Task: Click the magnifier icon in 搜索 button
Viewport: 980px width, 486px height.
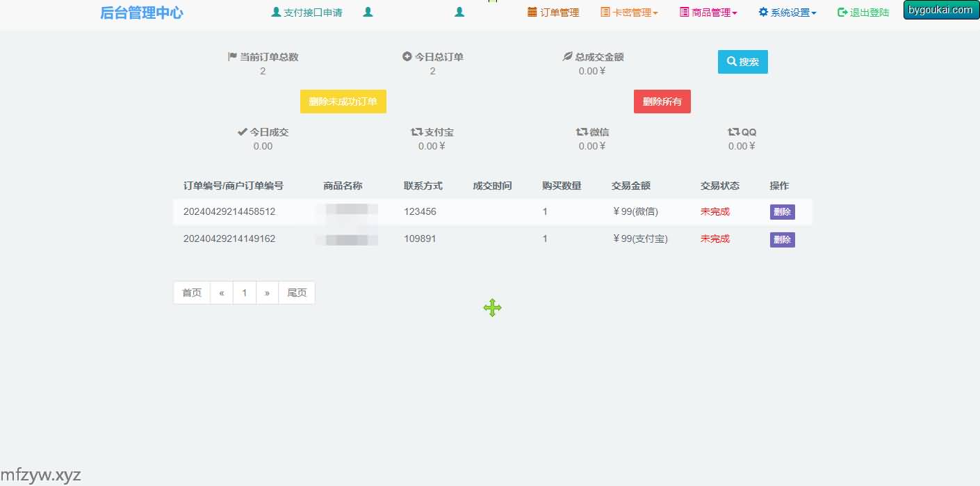Action: point(732,62)
